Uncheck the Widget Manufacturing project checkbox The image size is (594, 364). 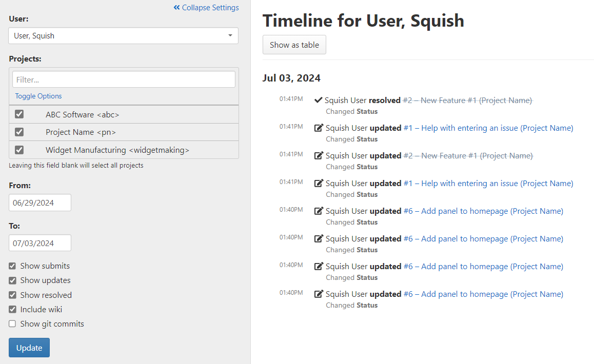click(19, 150)
